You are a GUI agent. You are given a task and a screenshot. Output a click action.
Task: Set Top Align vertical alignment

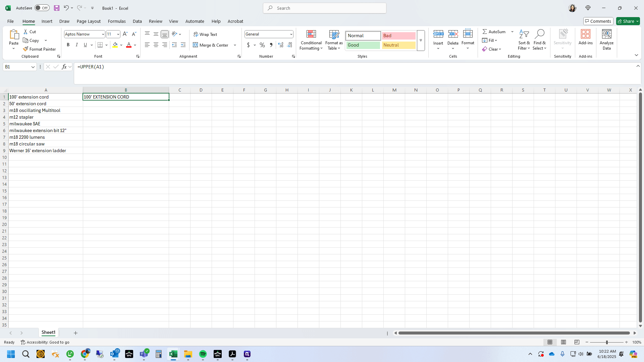[x=147, y=34]
